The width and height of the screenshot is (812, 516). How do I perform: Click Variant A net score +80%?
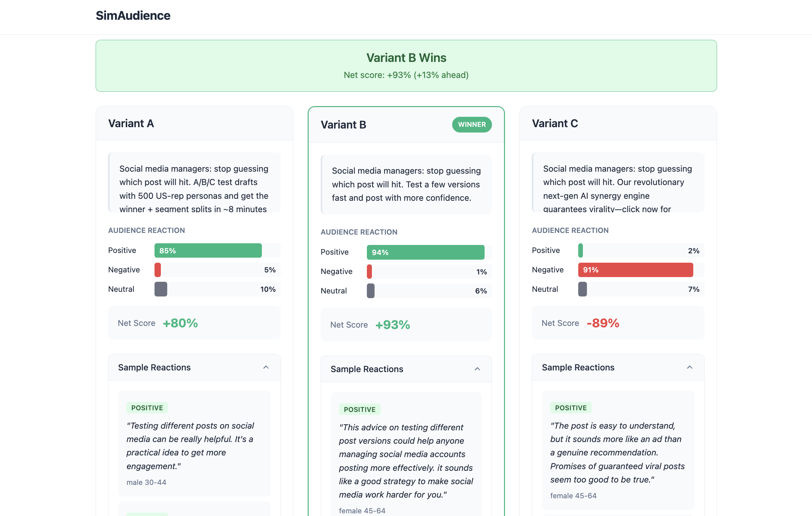pyautogui.click(x=180, y=323)
